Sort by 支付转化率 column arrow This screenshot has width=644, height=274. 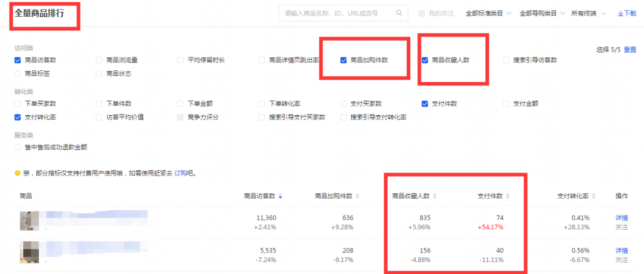[593, 196]
